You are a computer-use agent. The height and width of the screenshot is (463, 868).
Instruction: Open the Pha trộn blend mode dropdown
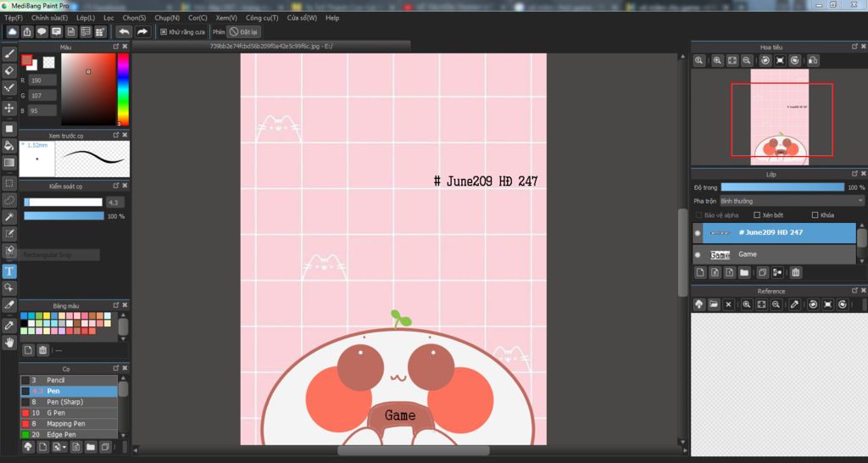click(x=792, y=201)
